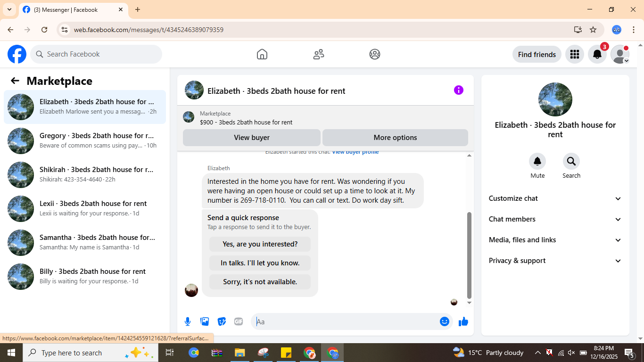644x362 pixels.
Task: Expand Chat members section
Action: (555, 219)
